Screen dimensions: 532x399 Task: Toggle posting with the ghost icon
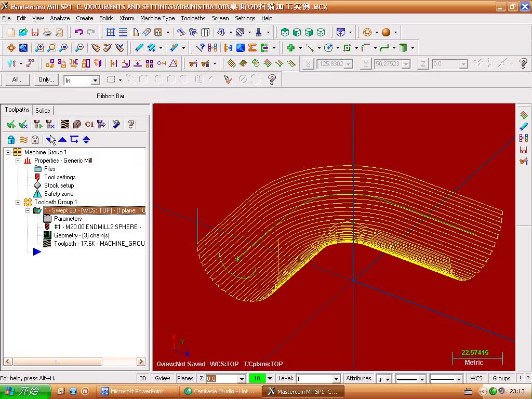[x=35, y=139]
